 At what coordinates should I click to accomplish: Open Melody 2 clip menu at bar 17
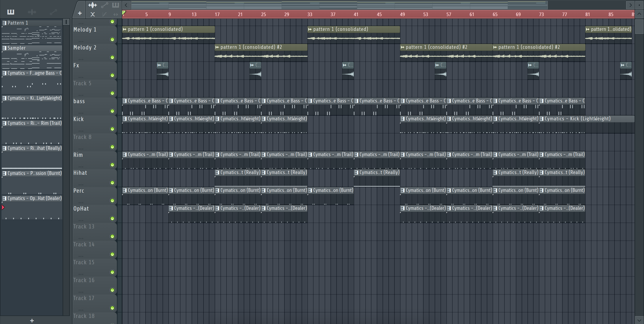click(217, 47)
